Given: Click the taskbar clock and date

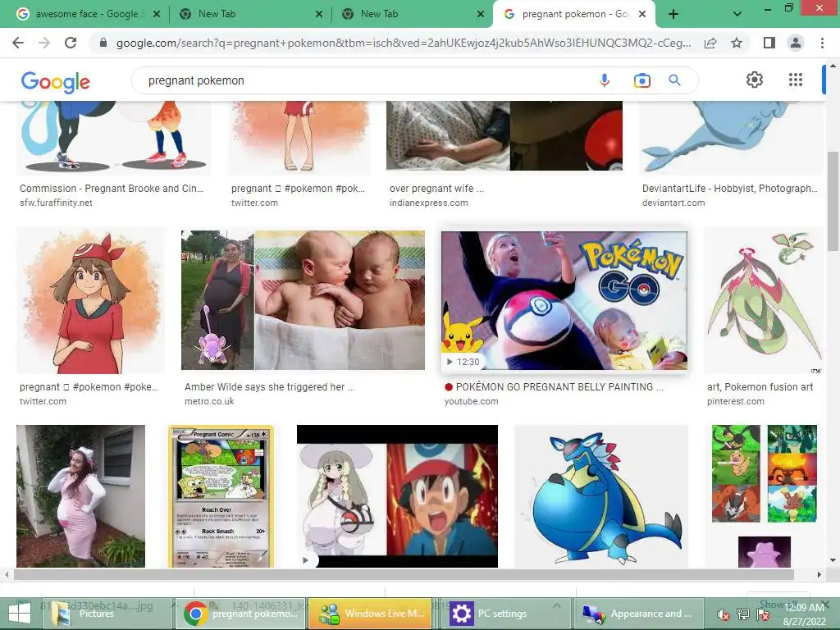Looking at the screenshot, I should tap(804, 614).
